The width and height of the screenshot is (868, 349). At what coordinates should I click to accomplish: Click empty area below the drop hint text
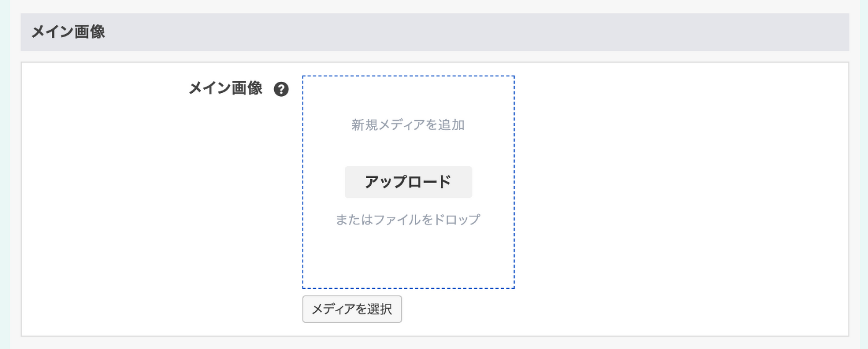click(408, 257)
